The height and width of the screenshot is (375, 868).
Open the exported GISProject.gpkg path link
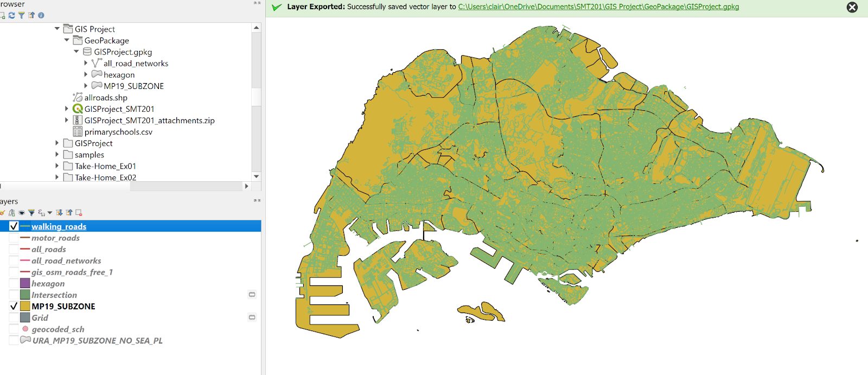tap(598, 7)
